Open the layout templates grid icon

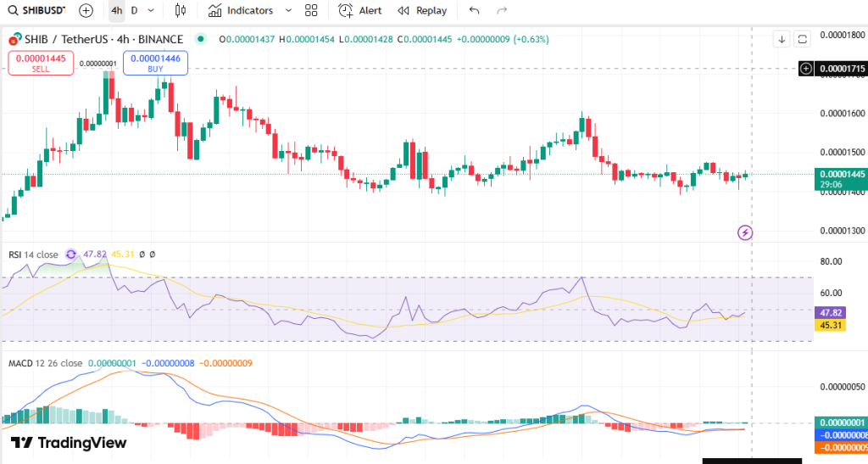(311, 11)
